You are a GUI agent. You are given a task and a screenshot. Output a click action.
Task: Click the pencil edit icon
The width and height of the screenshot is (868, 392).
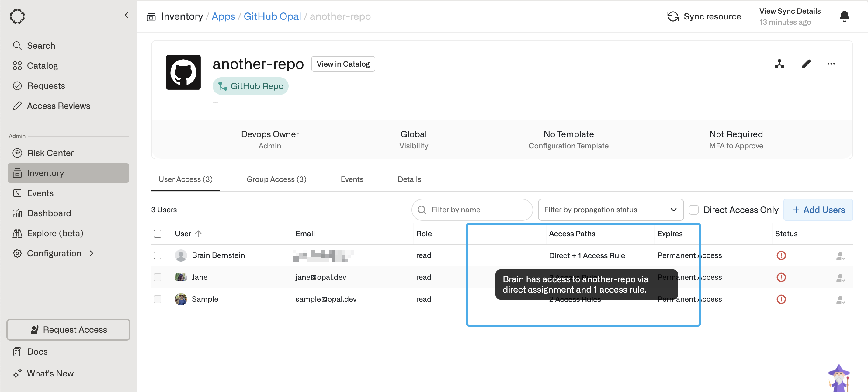pos(806,64)
